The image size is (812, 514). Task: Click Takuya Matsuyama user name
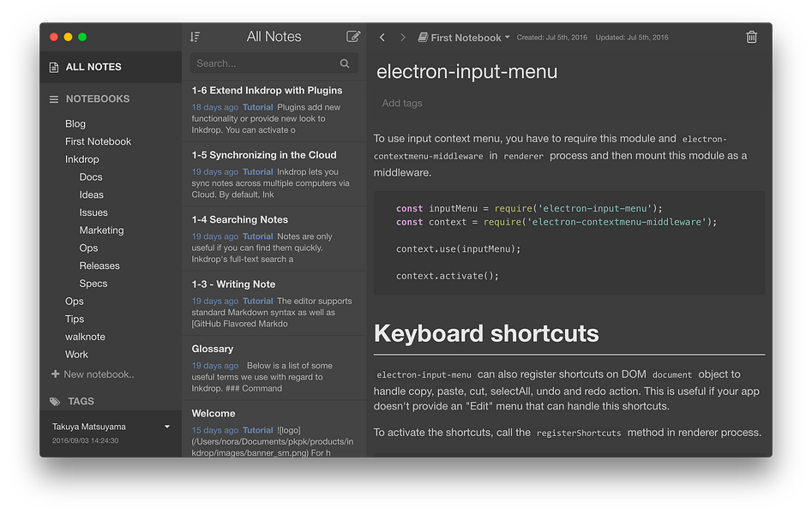coord(88,427)
